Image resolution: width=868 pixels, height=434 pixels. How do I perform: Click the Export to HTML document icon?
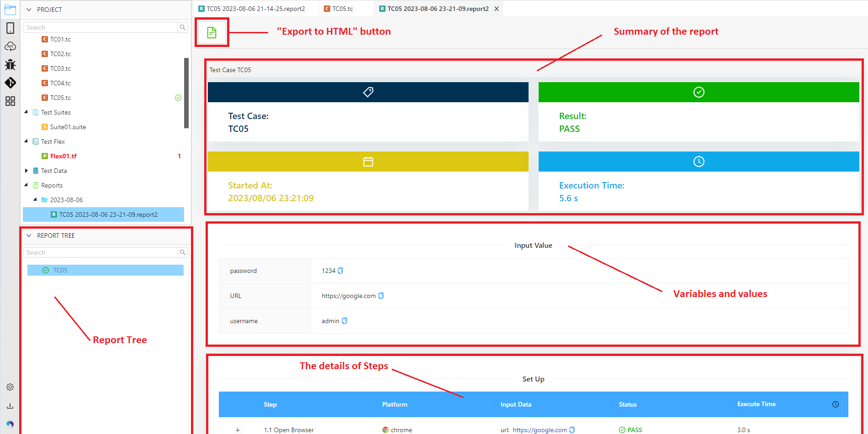212,32
